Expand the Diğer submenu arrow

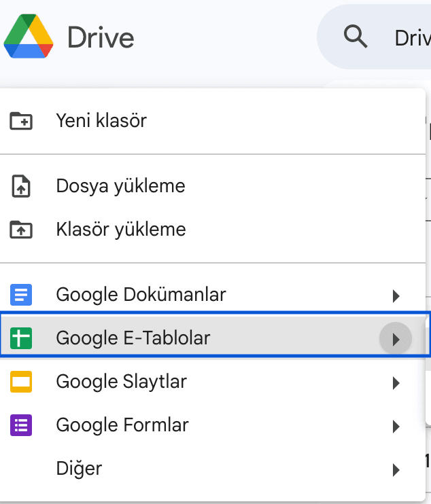pos(396,470)
